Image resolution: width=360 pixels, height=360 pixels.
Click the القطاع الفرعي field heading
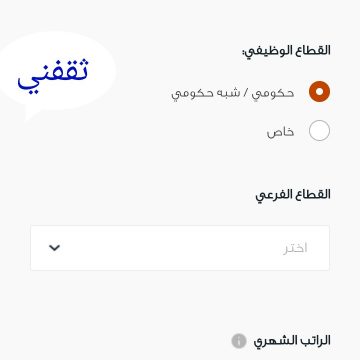(x=293, y=195)
